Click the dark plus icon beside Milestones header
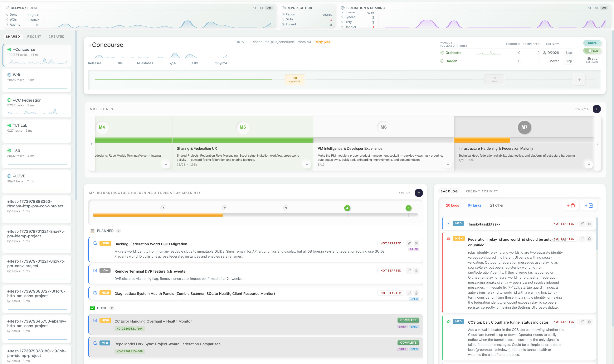 point(597,109)
